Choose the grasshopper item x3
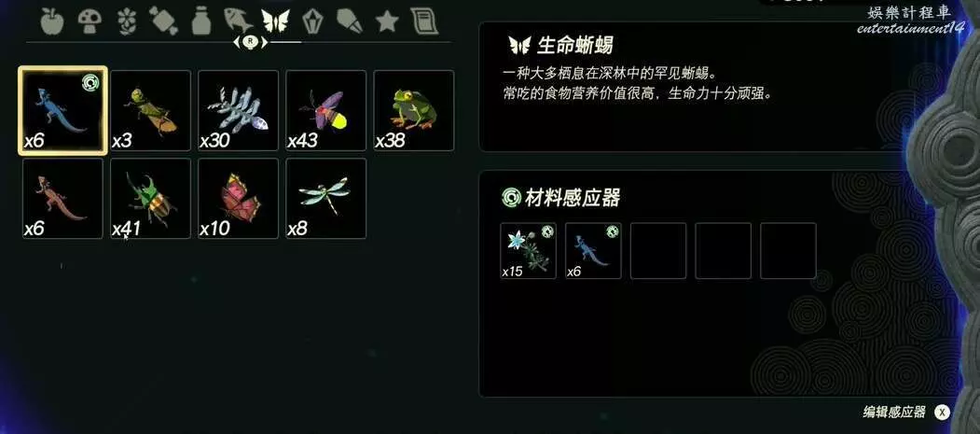Image resolution: width=980 pixels, height=434 pixels. pyautogui.click(x=151, y=110)
